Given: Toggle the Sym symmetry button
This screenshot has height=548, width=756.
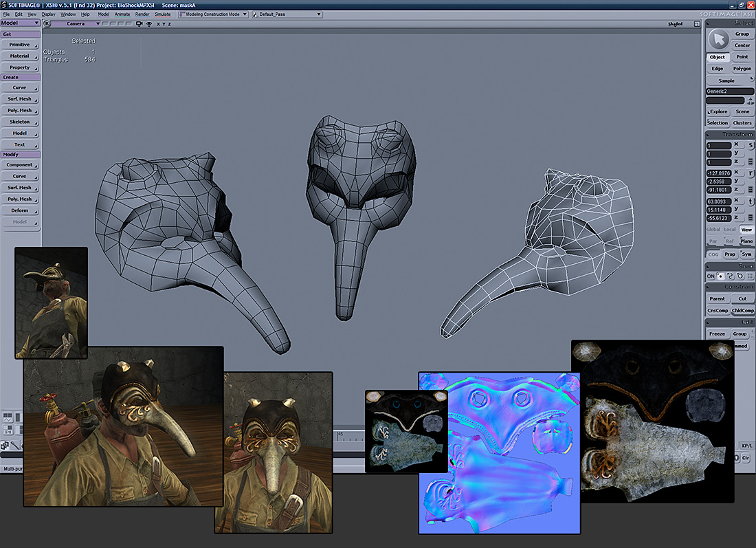Looking at the screenshot, I should pos(746,254).
